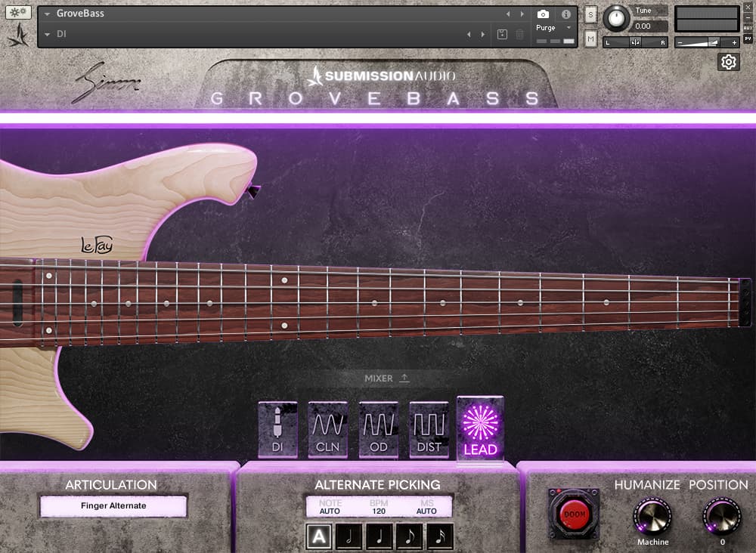The image size is (756, 553).
Task: Click the Tune knob
Action: tap(617, 18)
